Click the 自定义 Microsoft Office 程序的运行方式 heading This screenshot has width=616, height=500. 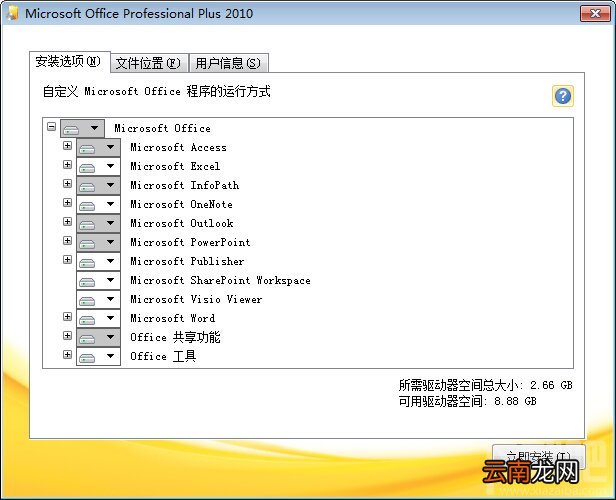tap(156, 92)
